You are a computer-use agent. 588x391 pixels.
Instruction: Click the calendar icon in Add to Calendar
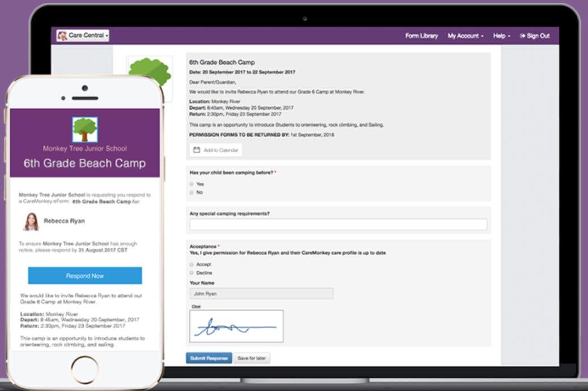(197, 150)
